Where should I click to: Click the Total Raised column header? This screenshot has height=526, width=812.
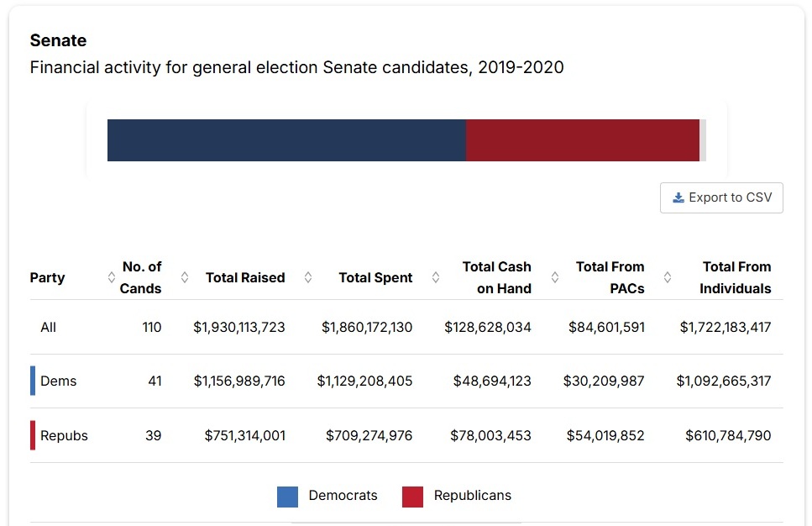coord(245,277)
